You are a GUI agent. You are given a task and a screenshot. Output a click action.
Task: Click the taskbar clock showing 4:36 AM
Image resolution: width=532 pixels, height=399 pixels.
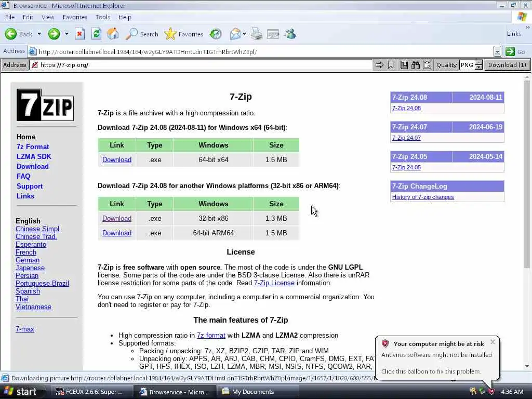point(512,392)
